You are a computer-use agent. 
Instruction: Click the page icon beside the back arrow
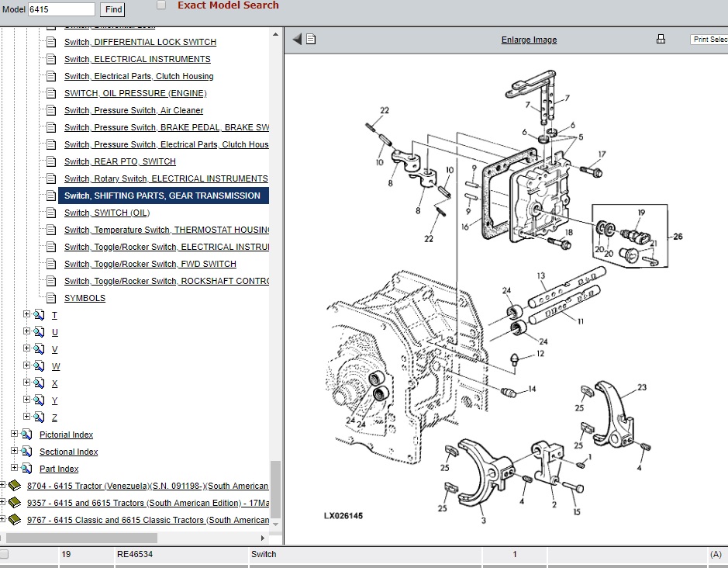[311, 40]
